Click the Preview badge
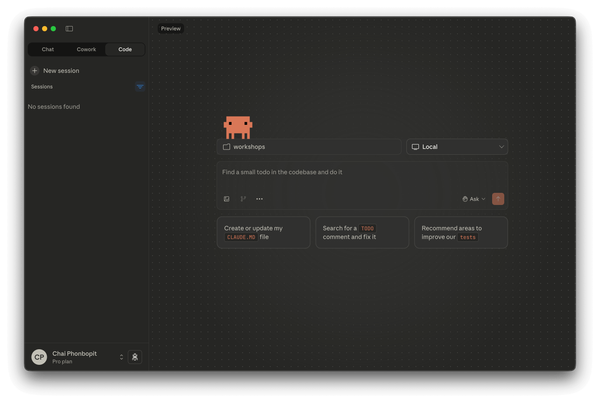600x403 pixels. pos(171,29)
